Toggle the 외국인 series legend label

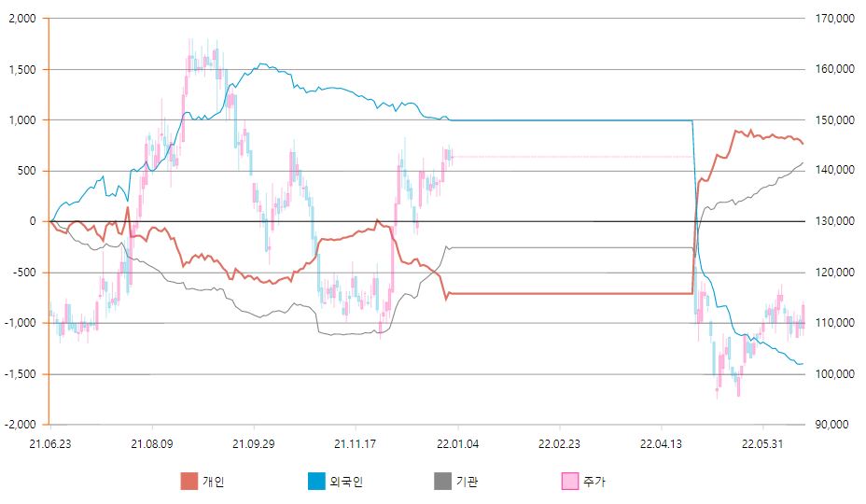346,482
